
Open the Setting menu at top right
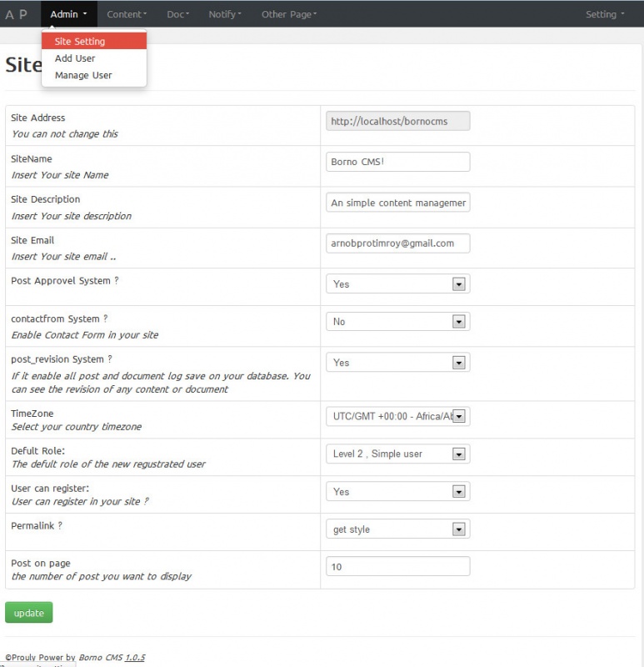(605, 14)
